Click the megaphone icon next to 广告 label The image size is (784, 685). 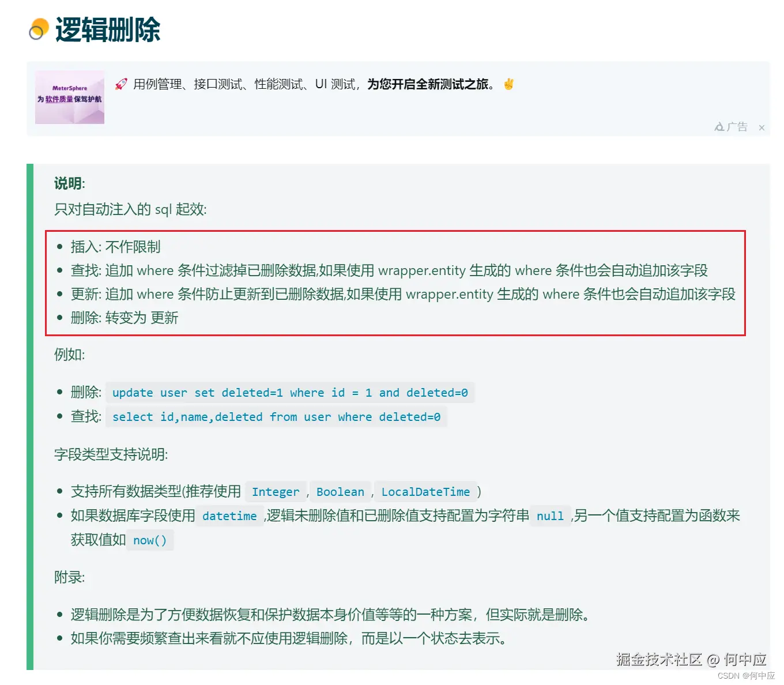719,127
